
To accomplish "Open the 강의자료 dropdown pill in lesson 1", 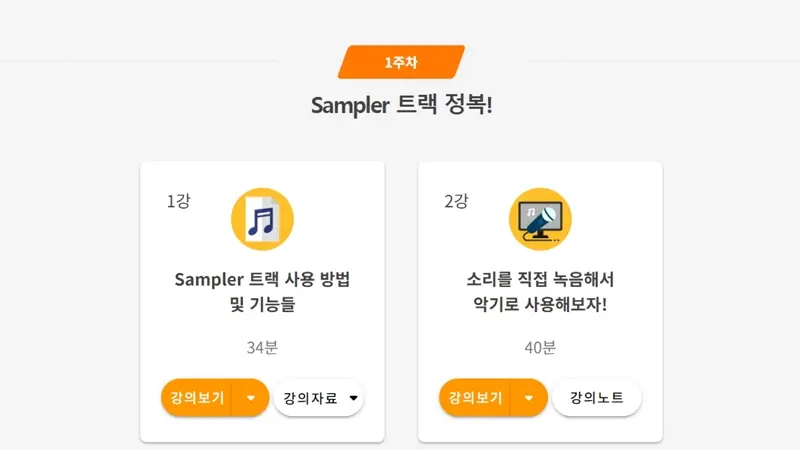I will tap(318, 397).
